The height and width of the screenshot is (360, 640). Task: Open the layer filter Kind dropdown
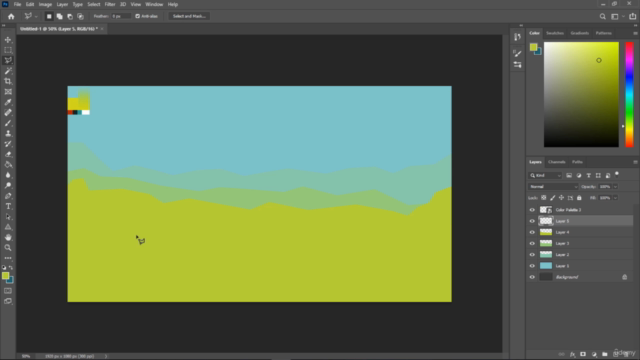tap(545, 176)
